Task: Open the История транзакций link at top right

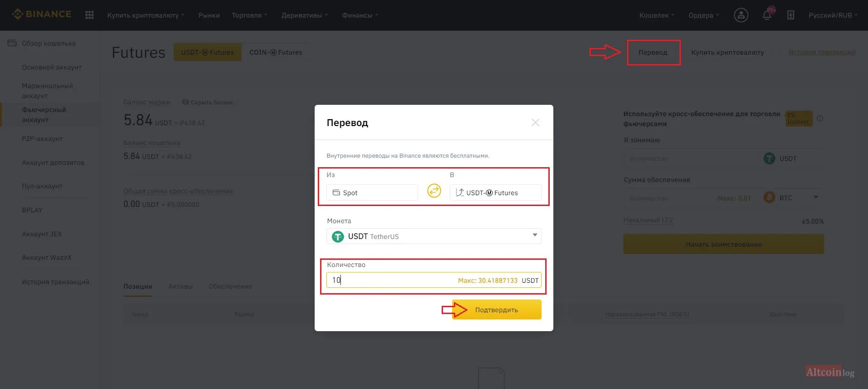Action: 822,52
